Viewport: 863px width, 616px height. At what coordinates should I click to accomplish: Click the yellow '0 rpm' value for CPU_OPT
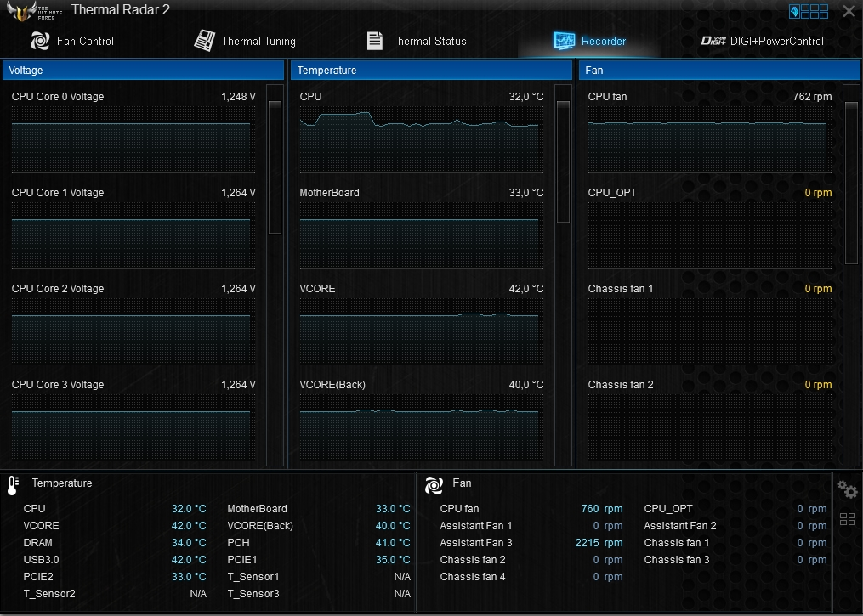[819, 193]
